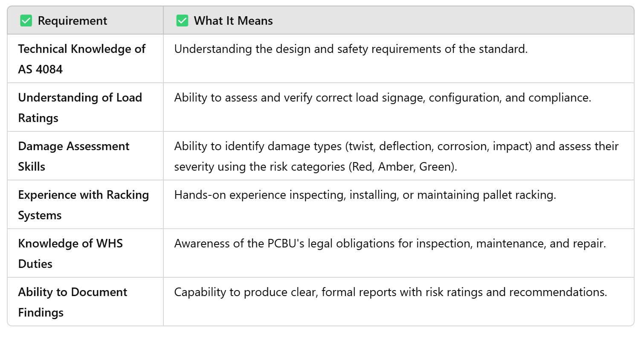The image size is (644, 340).
Task: Select the Knowledge of WHS Duties cell
Action: tap(70, 253)
